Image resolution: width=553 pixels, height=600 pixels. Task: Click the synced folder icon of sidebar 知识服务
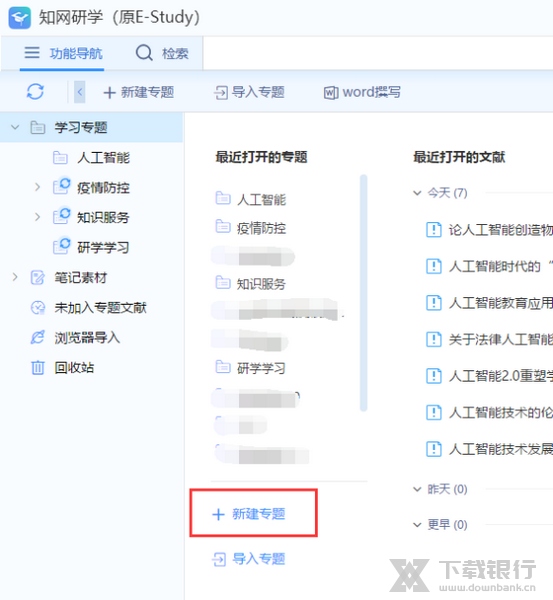click(x=62, y=216)
